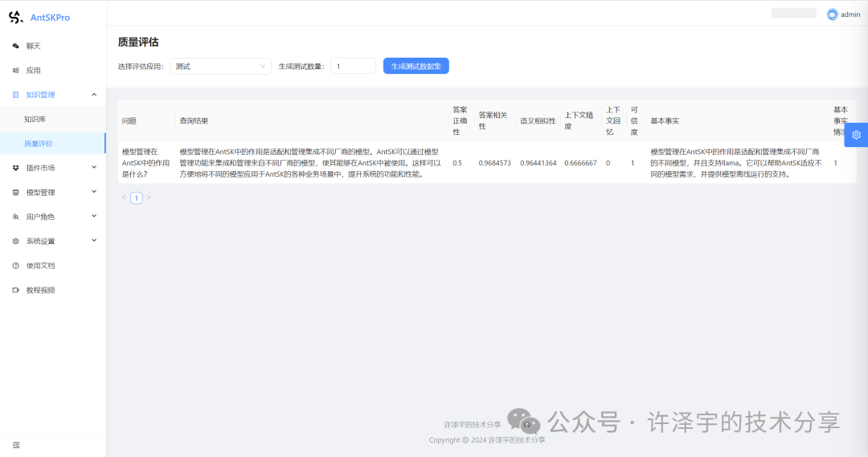Click the AntSKPro title link
The image size is (868, 457).
(x=50, y=18)
